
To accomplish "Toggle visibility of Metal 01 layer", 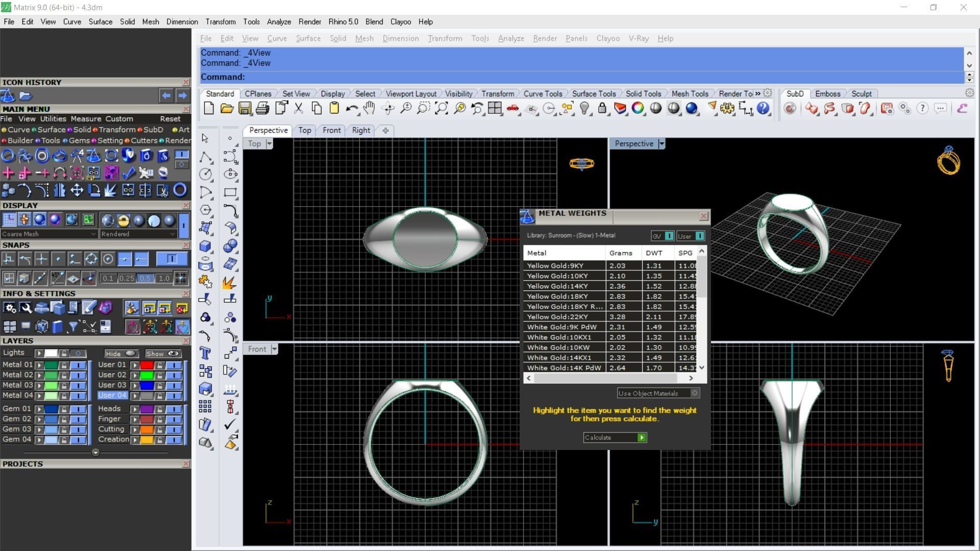I will [78, 365].
